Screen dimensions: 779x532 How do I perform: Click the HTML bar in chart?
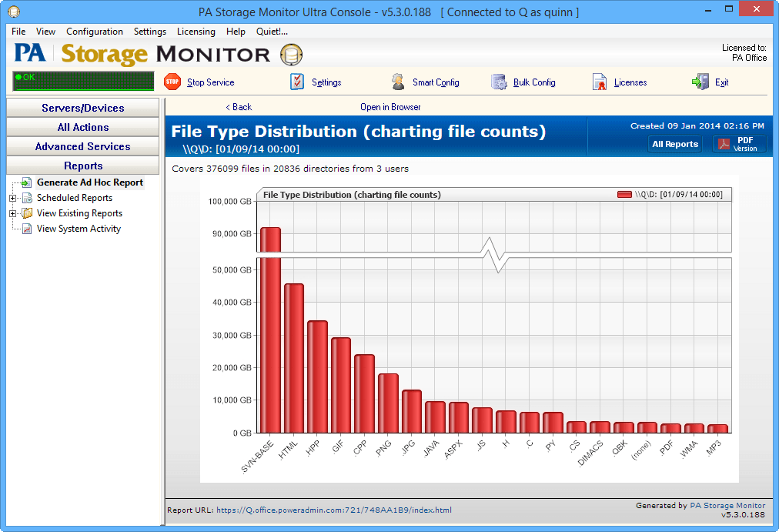[x=294, y=358]
